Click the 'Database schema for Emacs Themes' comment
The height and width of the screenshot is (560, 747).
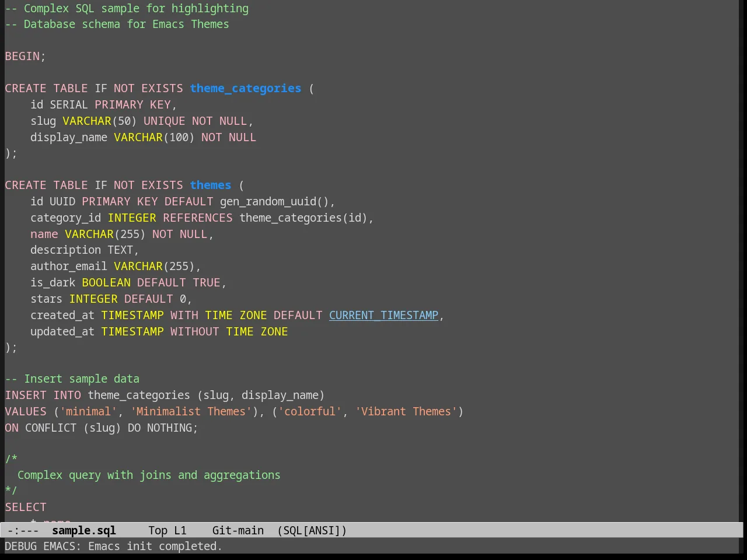pyautogui.click(x=117, y=24)
